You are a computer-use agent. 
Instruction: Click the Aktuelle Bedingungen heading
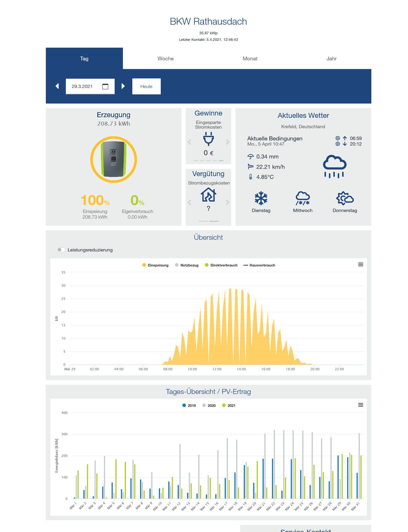275,139
